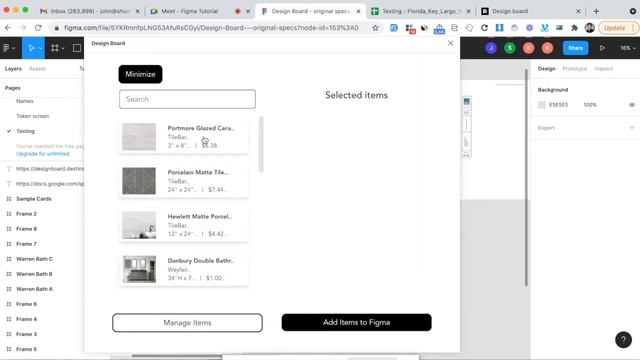Click the Portmore tile thumbnail
This screenshot has width=640, height=360.
(x=139, y=137)
